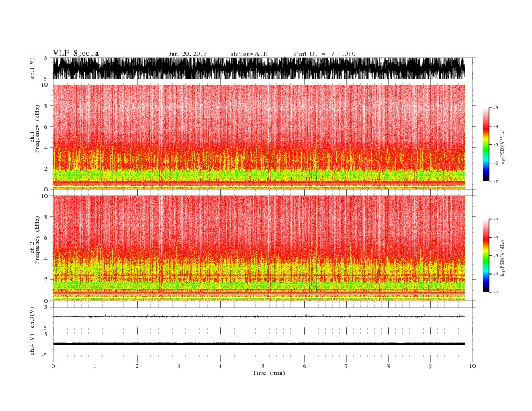Click the "VLF Spectra" plot title

[76, 53]
